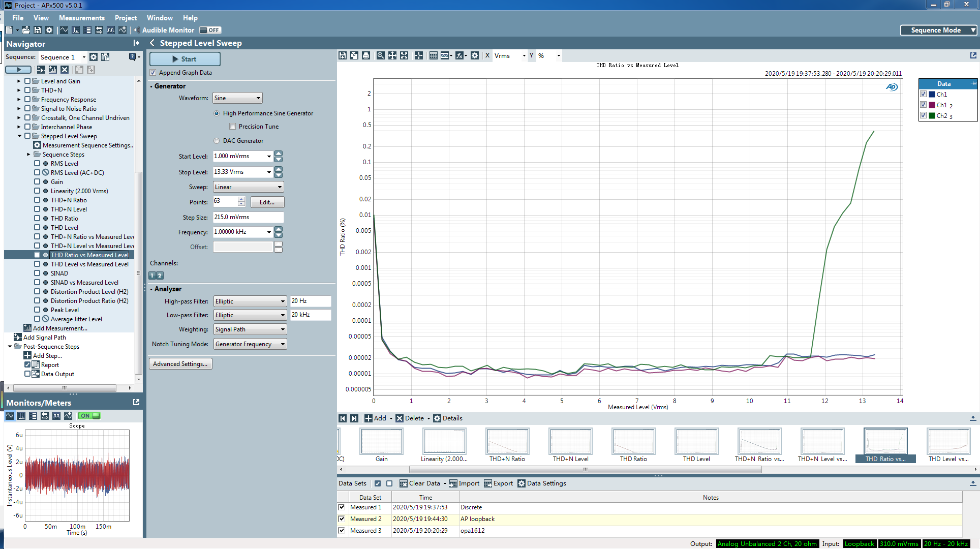This screenshot has height=549, width=980.
Task: Check the SINAD measurement checkbox
Action: click(x=37, y=273)
